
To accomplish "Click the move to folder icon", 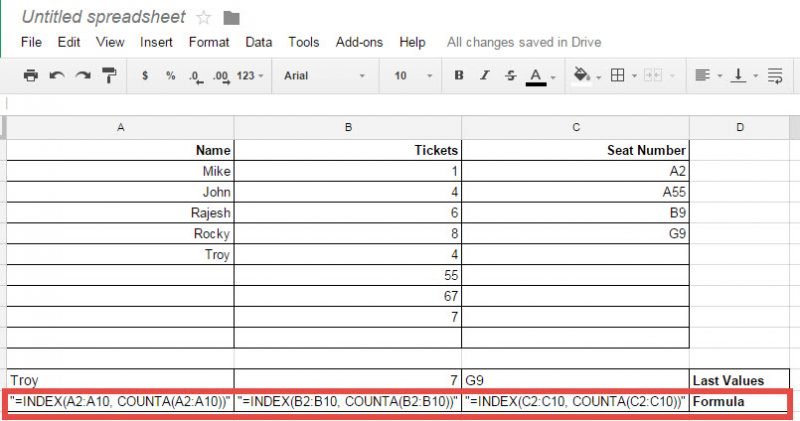I will [x=232, y=18].
